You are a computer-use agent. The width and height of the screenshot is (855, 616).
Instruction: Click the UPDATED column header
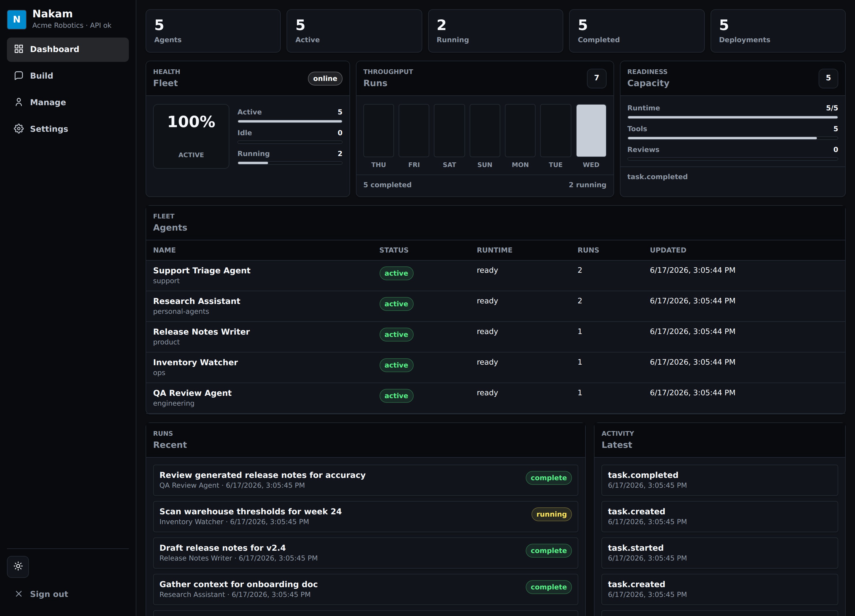pyautogui.click(x=668, y=250)
